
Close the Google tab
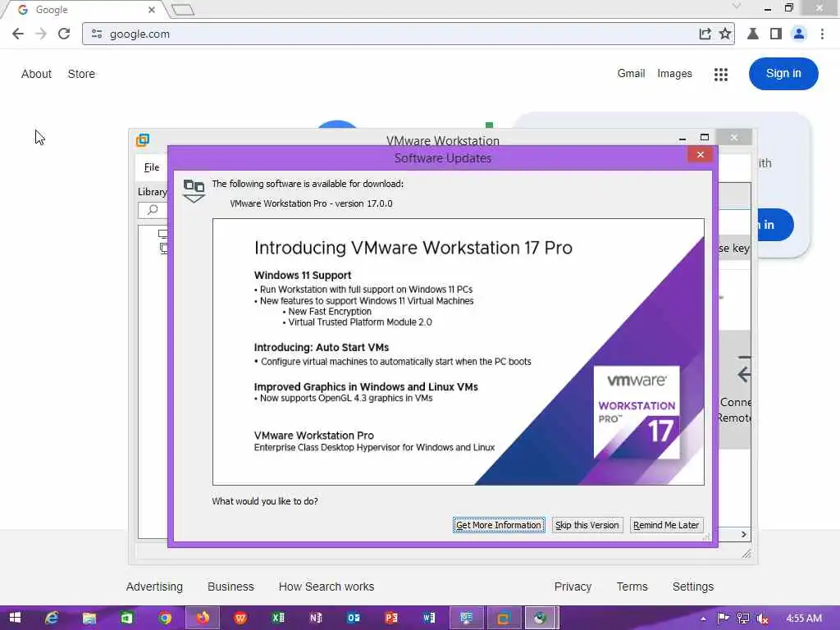click(x=152, y=10)
